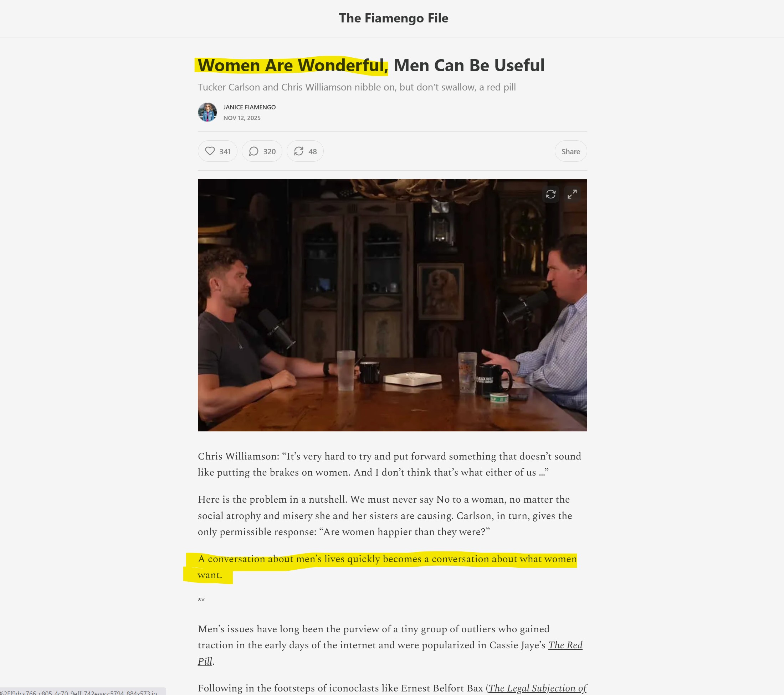Click the article subtitle about red pill
784x695 pixels.
(357, 87)
